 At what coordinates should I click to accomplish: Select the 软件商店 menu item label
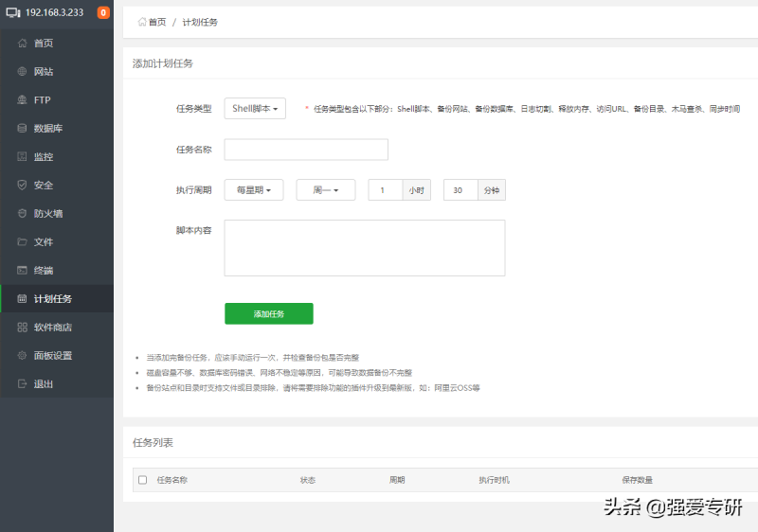53,328
